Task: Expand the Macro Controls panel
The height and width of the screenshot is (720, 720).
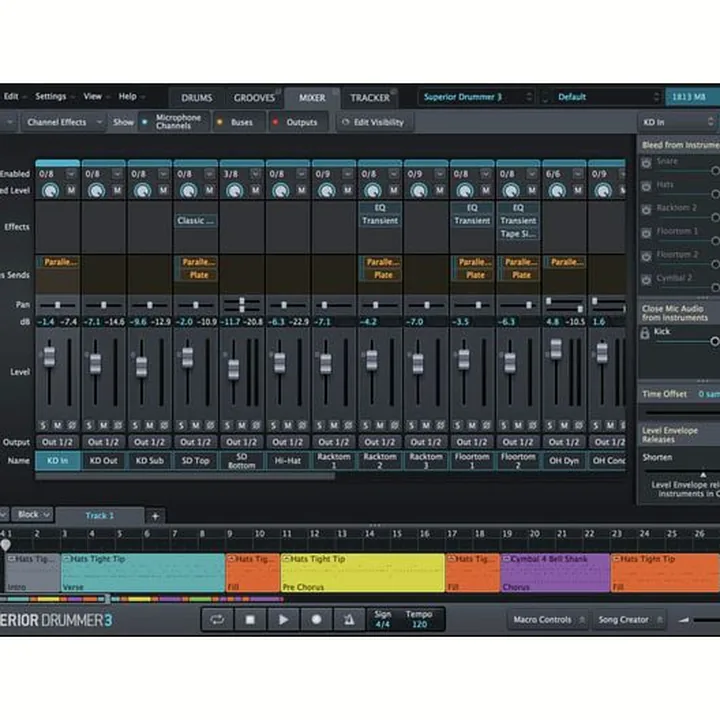Action: [x=548, y=620]
